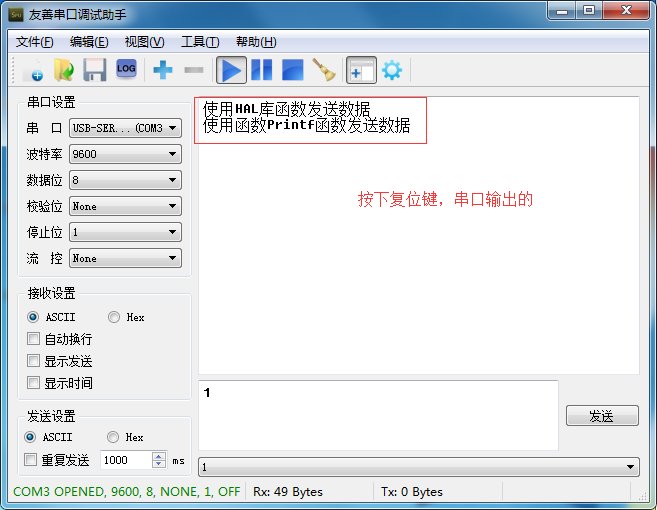Open the 文件(F) menu
The width and height of the screenshot is (657, 510).
pos(35,42)
